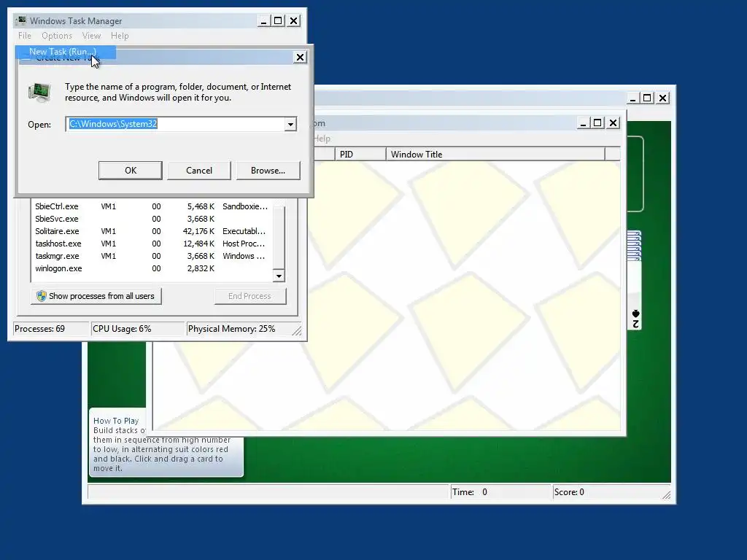
Task: Click Cancel in Create New Task dialog
Action: 199,171
